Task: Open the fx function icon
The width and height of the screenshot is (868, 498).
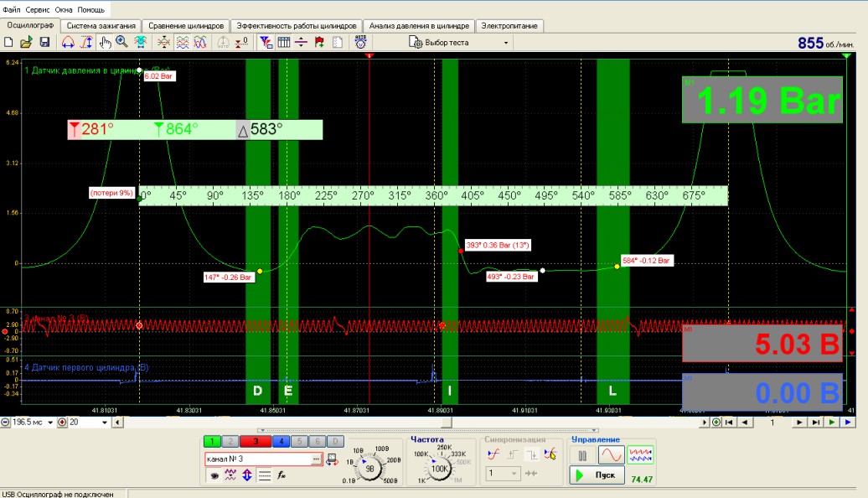Action: (x=282, y=475)
